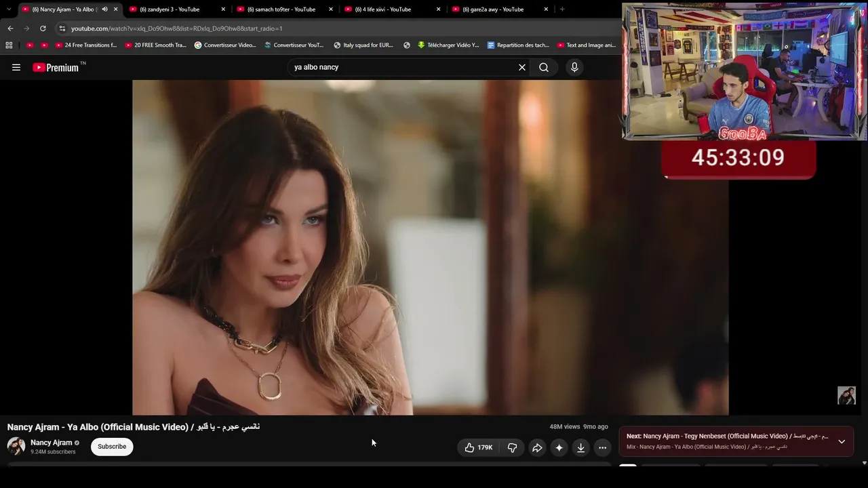Open the 20 FREE Smooth Tra... bookmark
The width and height of the screenshot is (868, 488).
pos(155,45)
